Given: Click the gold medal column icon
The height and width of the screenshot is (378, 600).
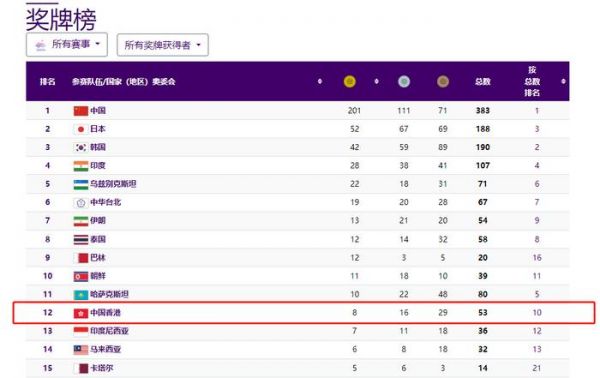Looking at the screenshot, I should pos(349,81).
